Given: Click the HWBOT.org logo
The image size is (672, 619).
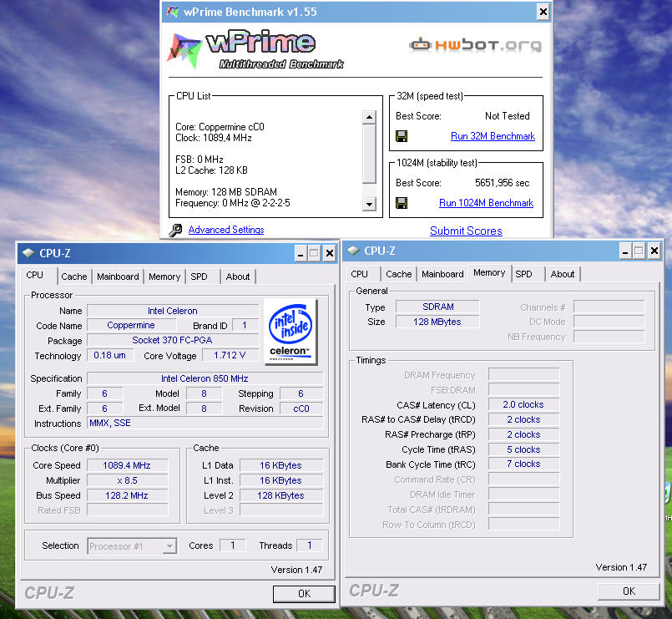Looking at the screenshot, I should tap(475, 44).
